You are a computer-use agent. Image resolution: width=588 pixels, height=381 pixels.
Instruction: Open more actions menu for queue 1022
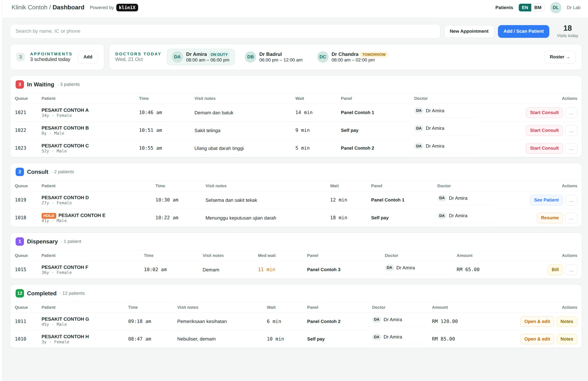tap(571, 130)
